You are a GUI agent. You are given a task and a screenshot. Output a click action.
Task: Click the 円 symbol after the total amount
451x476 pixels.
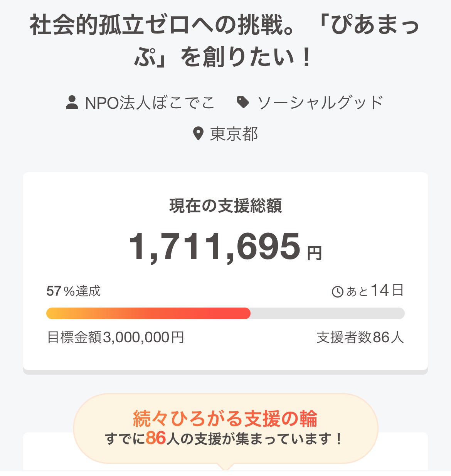point(314,253)
